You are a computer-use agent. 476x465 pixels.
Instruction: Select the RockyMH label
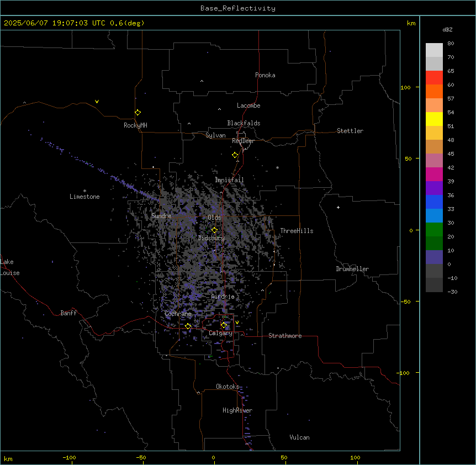tap(135, 125)
